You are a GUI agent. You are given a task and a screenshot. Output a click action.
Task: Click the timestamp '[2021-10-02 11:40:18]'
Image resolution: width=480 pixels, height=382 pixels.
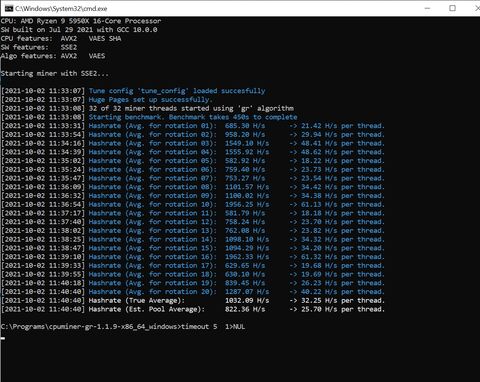pyautogui.click(x=43, y=283)
